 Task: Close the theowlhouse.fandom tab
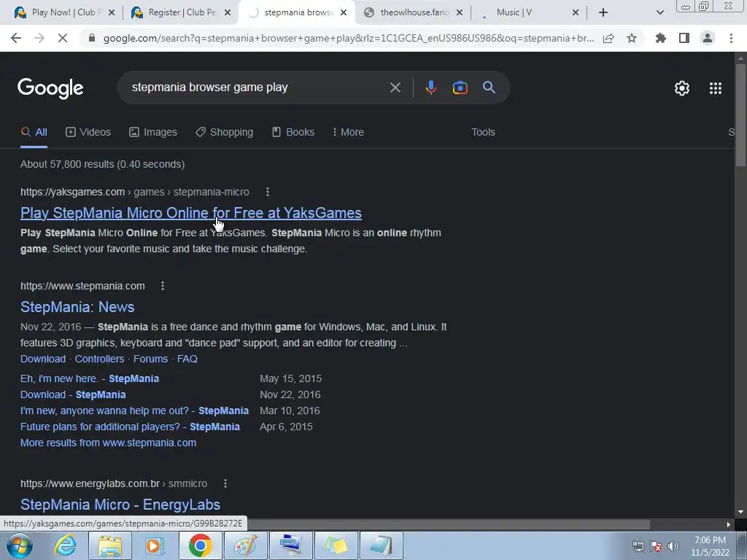[x=460, y=12]
